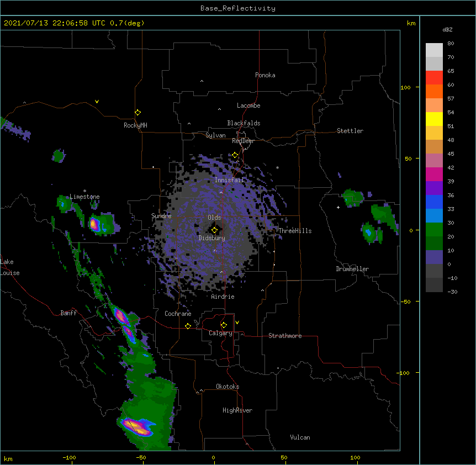Click the Lake Louise label
476x465 pixels.
coord(10,267)
